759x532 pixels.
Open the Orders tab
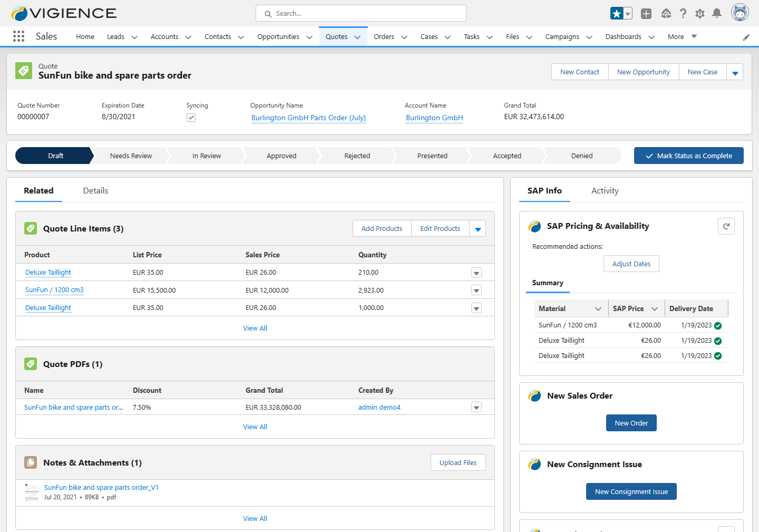click(384, 37)
